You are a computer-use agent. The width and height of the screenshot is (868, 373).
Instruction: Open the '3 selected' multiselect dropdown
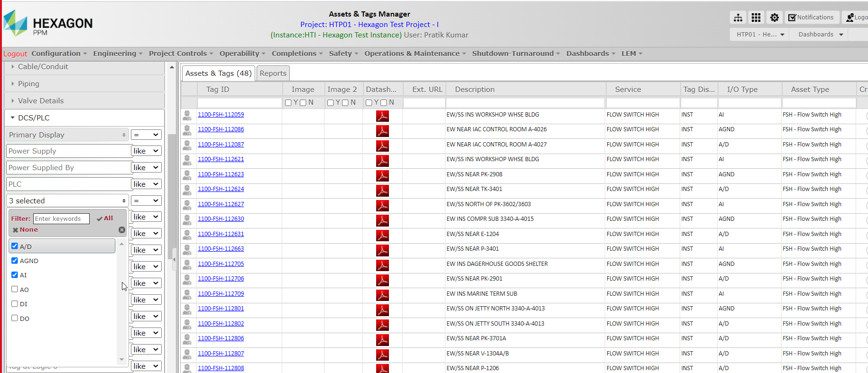[x=67, y=200]
